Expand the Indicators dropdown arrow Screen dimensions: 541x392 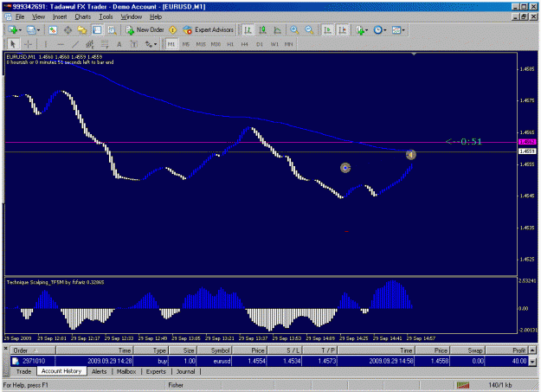(x=367, y=30)
